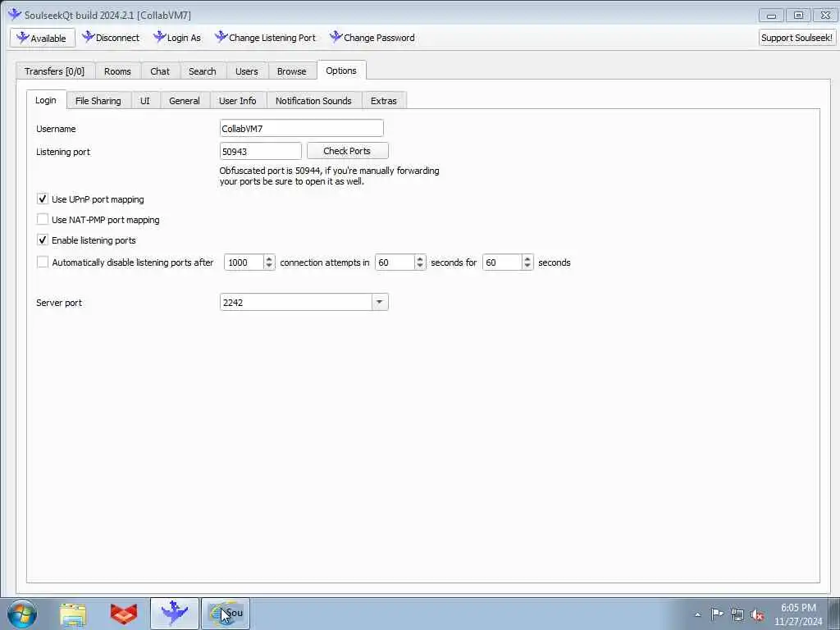Expand the Server port dropdown arrow
The image size is (840, 630).
coord(379,302)
